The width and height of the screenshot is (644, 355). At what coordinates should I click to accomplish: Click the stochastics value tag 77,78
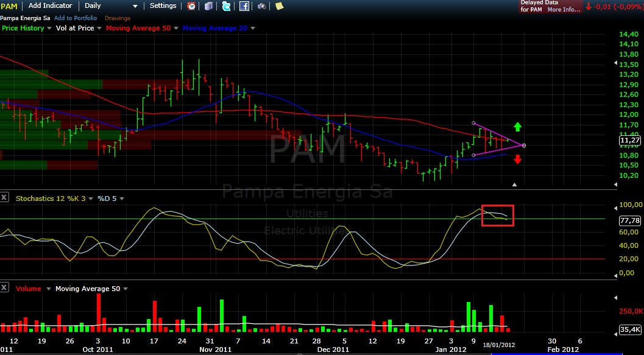point(630,221)
